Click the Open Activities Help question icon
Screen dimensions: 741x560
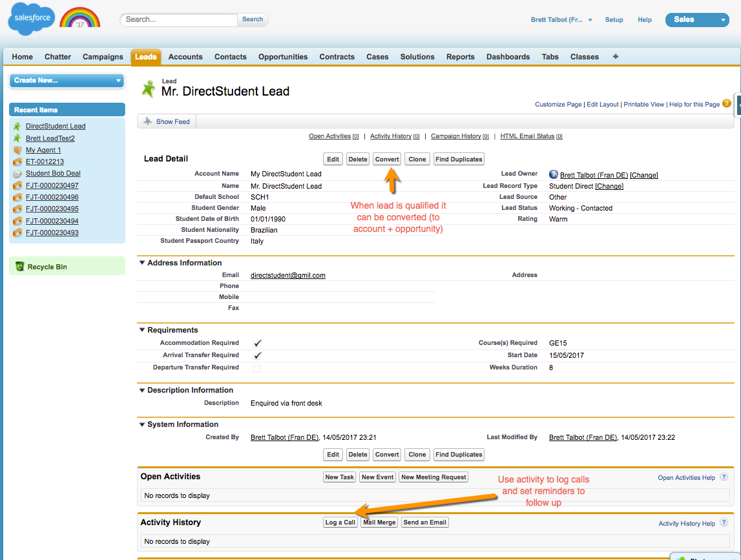point(724,477)
